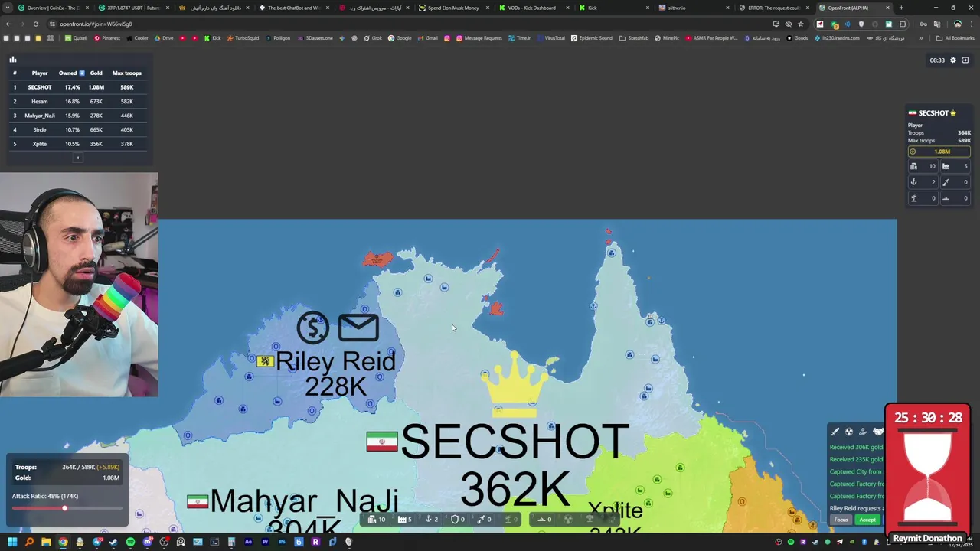Select SECSHOT row in leaderboard

click(x=77, y=87)
